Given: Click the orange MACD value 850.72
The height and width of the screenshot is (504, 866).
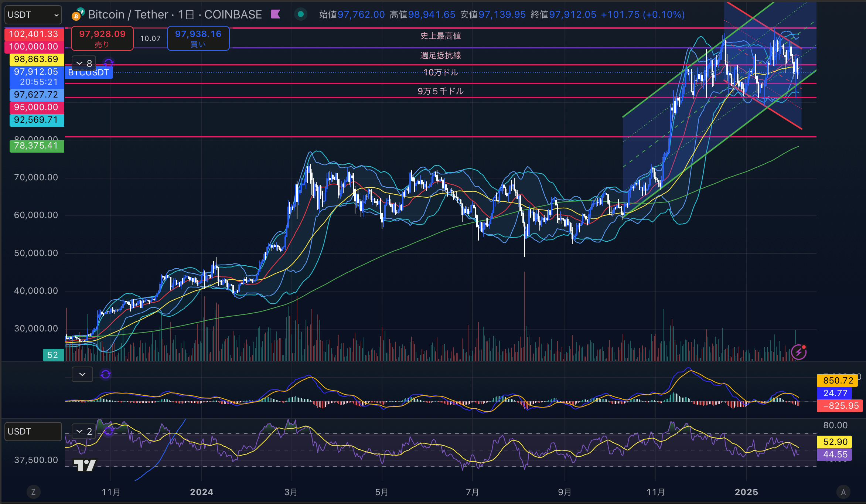Looking at the screenshot, I should (x=838, y=381).
